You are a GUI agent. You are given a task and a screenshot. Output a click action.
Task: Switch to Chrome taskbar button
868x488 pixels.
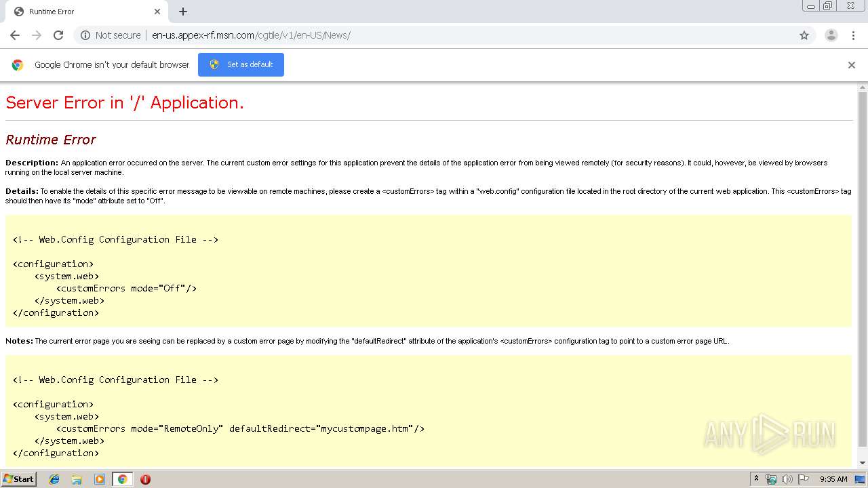(122, 479)
